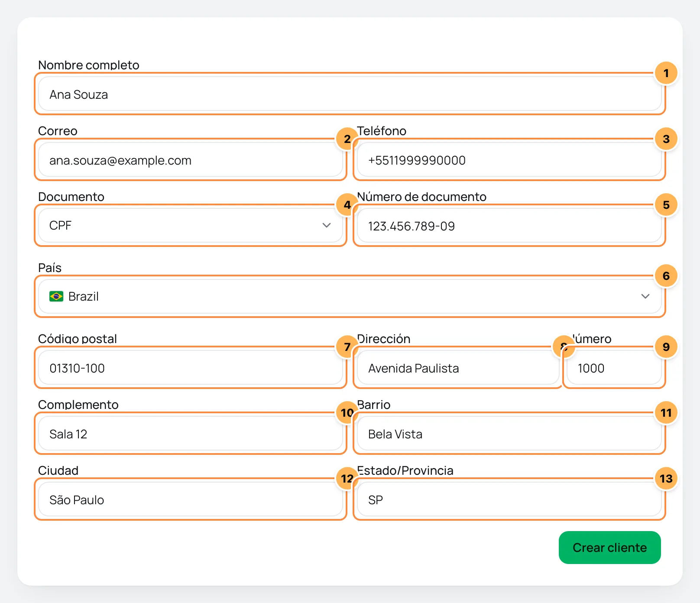Click the Crear cliente button

click(610, 548)
